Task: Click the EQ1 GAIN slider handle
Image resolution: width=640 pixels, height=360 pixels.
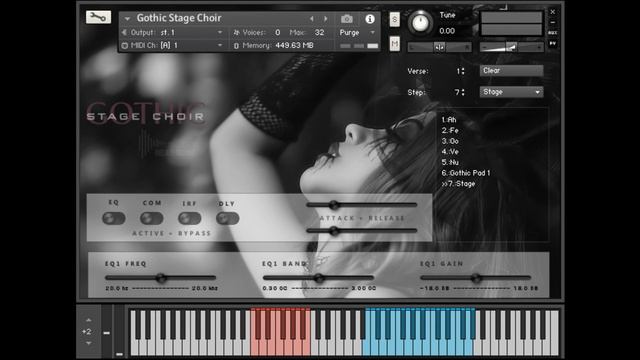Action: [476, 278]
